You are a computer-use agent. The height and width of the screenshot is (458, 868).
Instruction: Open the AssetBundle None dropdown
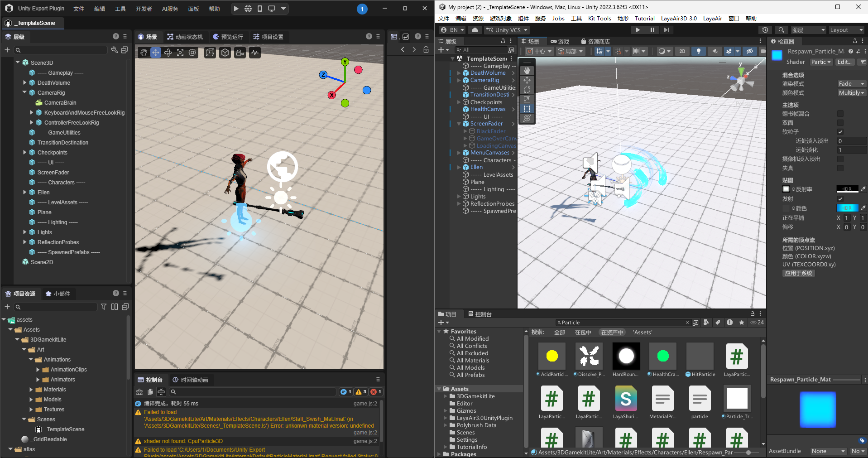[828, 451]
